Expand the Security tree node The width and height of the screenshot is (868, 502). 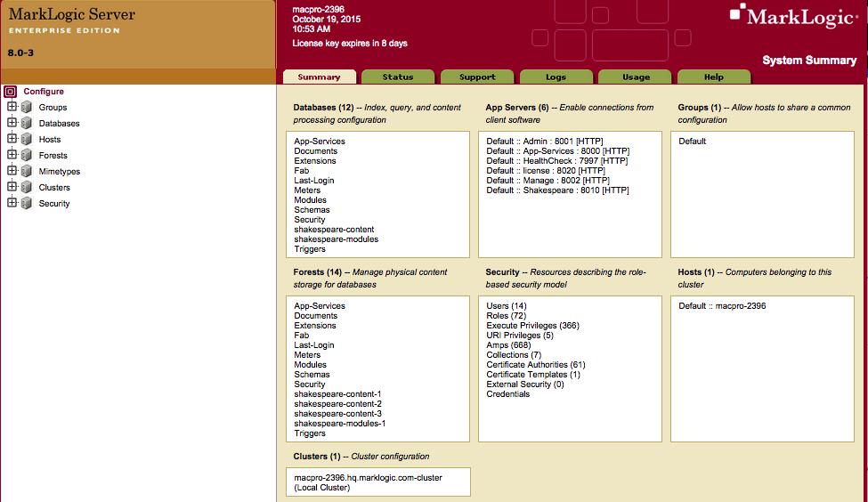(12, 203)
